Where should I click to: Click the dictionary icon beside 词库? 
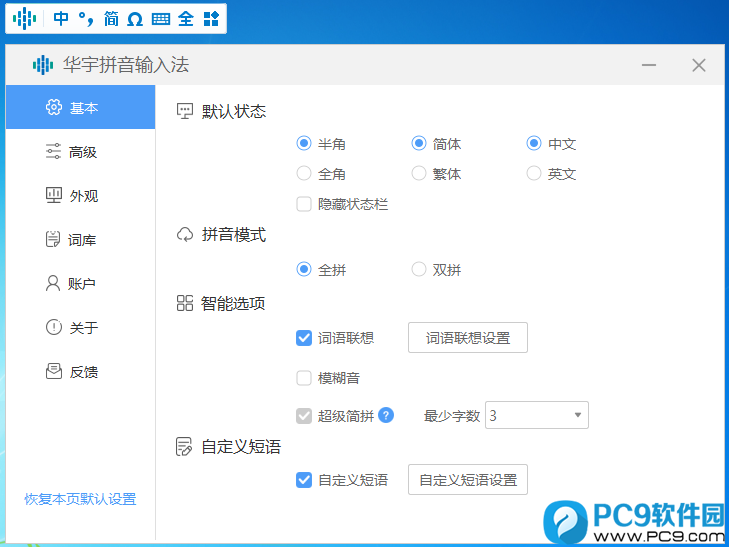click(53, 239)
